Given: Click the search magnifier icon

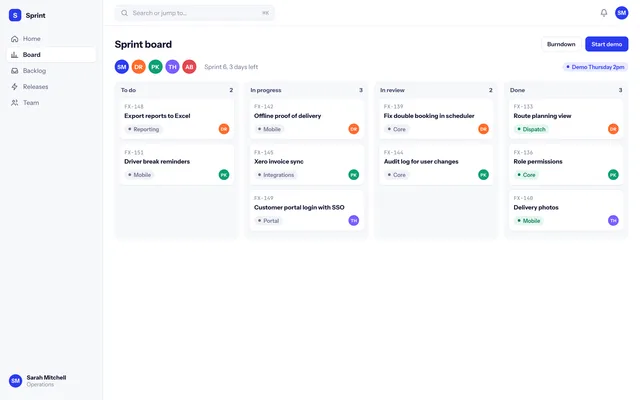Looking at the screenshot, I should point(124,13).
